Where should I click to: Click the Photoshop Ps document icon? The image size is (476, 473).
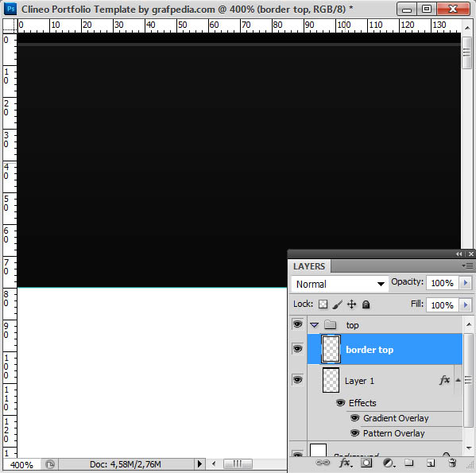(x=10, y=9)
